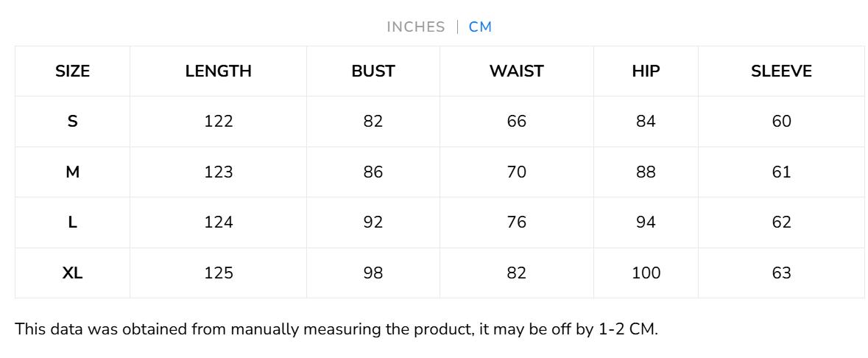Select the XL size row label
The width and height of the screenshot is (868, 358).
72,273
